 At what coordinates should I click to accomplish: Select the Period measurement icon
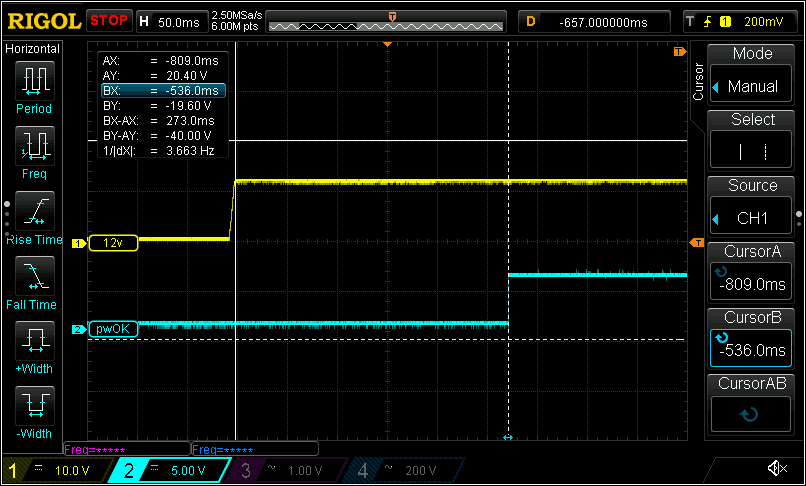click(34, 81)
